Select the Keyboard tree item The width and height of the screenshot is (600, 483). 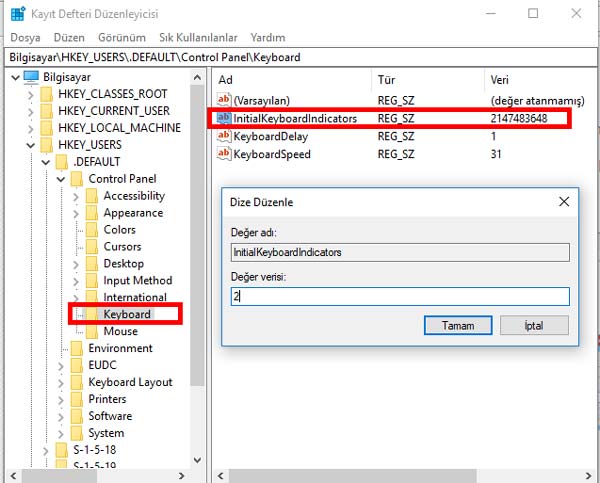(127, 314)
